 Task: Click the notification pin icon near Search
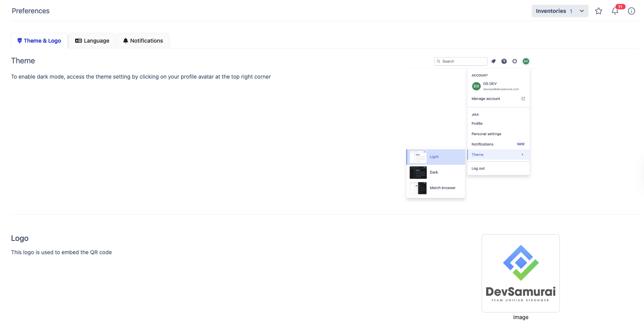coord(493,61)
